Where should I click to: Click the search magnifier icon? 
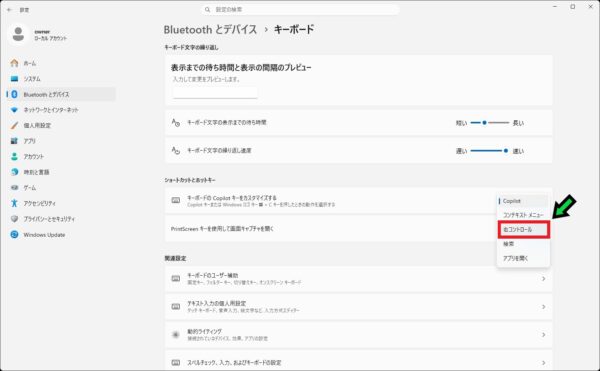point(207,10)
